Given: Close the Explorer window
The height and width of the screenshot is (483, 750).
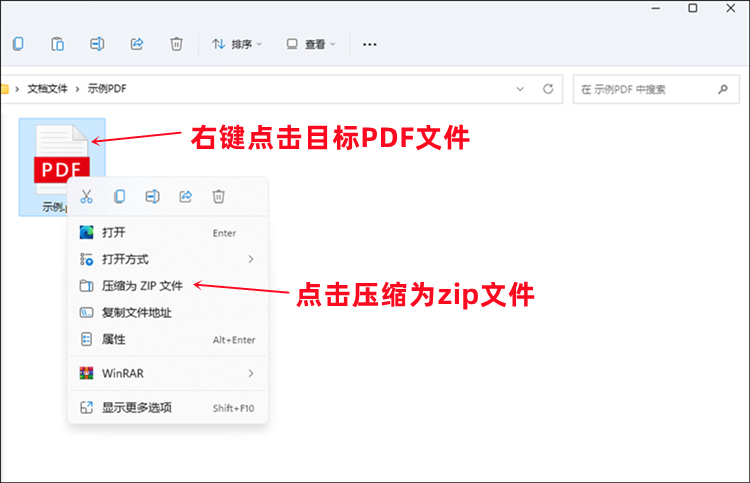Looking at the screenshot, I should 731,8.
